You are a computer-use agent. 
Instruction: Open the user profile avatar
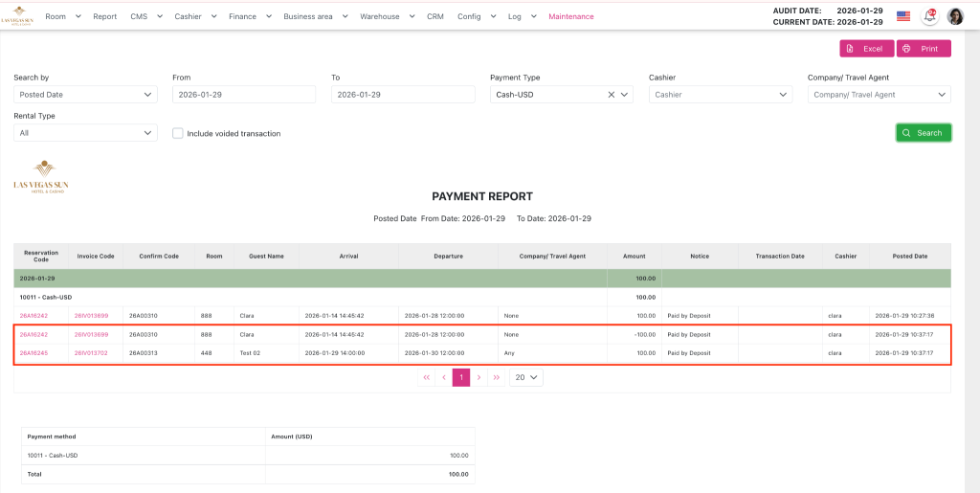coord(955,16)
